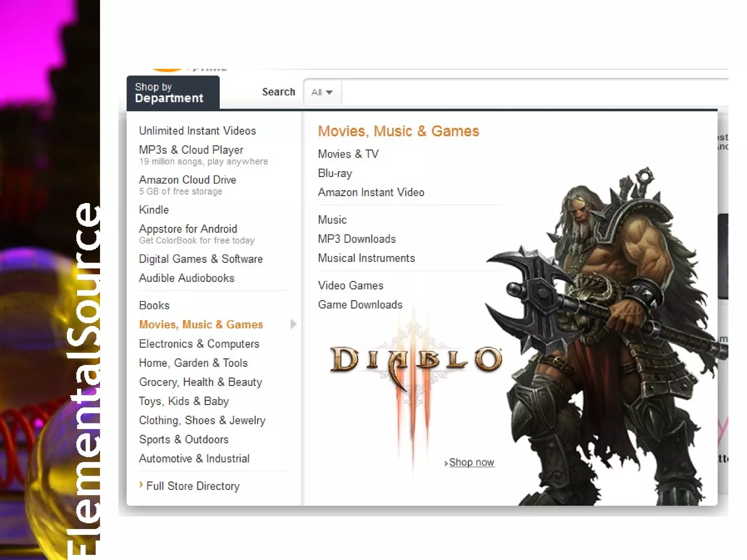Select Video Games link
747x560 pixels.
tap(351, 285)
